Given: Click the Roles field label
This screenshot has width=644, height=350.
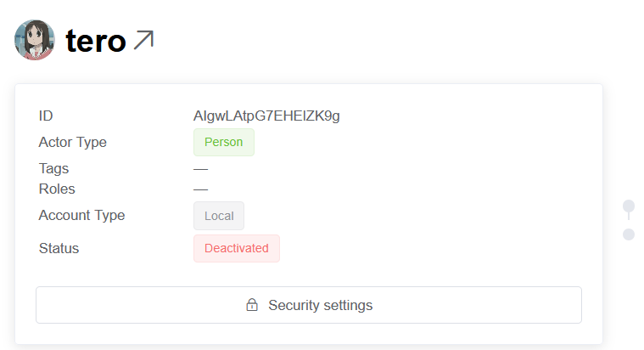Looking at the screenshot, I should [57, 189].
